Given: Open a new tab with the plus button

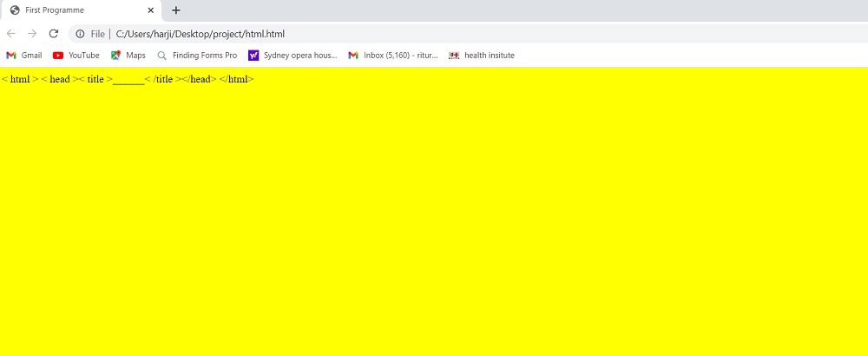Looking at the screenshot, I should pyautogui.click(x=176, y=10).
